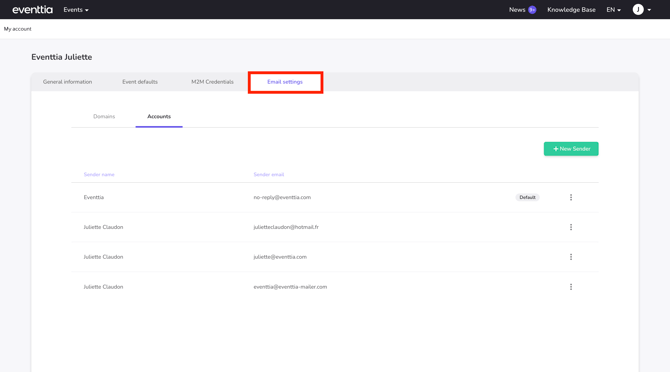This screenshot has height=372, width=670.
Task: Open options menu for no-reply@eventtia.com
Action: click(x=571, y=197)
